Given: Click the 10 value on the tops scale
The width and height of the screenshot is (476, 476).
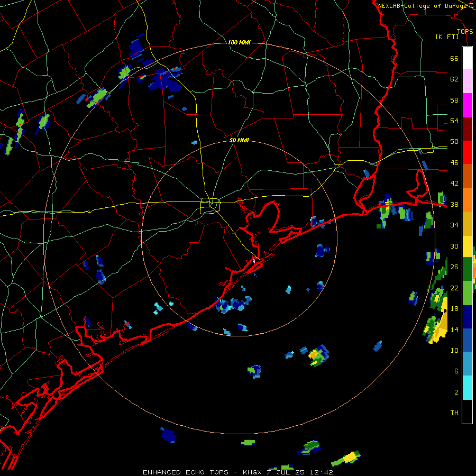Looking at the screenshot, I should [454, 350].
